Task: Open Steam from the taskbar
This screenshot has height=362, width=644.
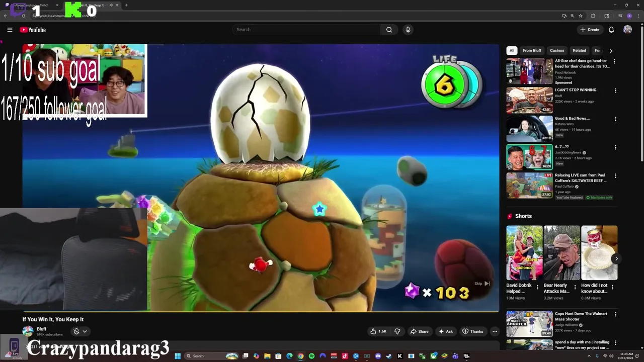Action: 388,356
